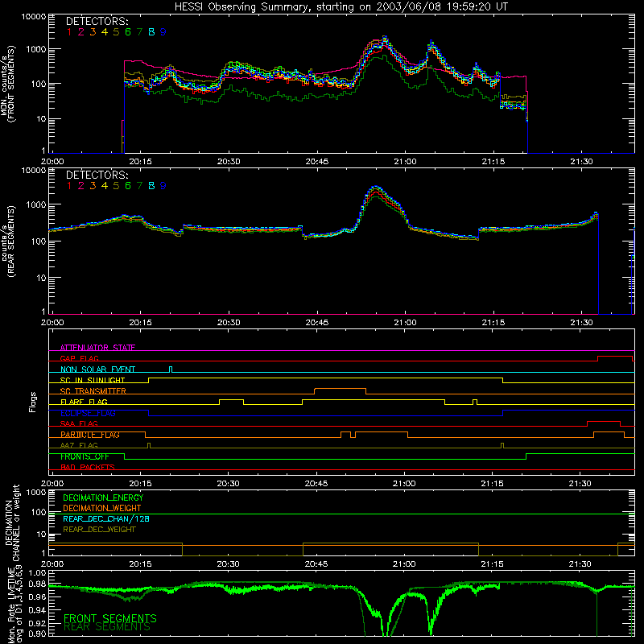Click the PARTICLE_FLAG label
Image resolution: width=644 pixels, height=644 pixels.
(x=90, y=435)
